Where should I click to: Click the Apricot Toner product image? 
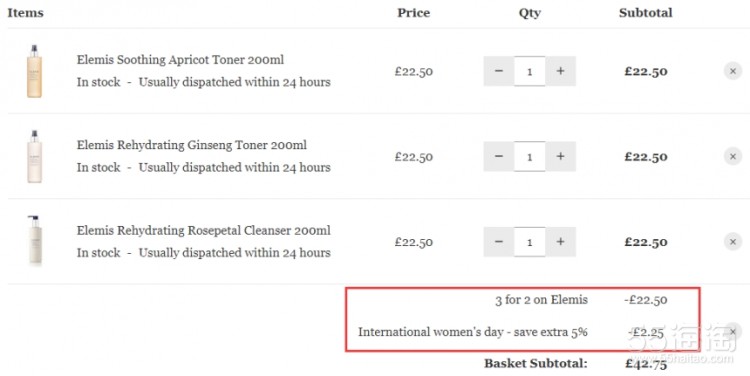pyautogui.click(x=34, y=71)
